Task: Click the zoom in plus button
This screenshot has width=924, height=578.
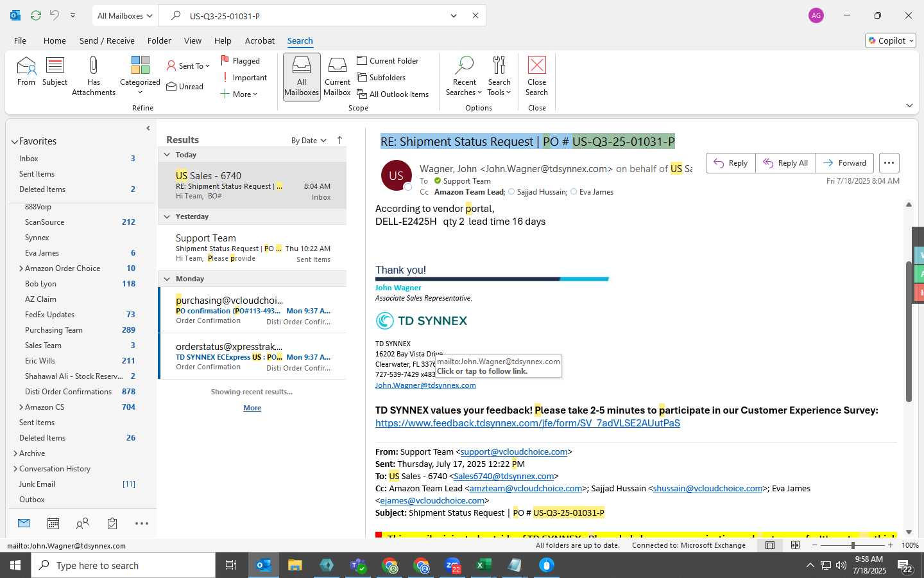Action: [890, 545]
